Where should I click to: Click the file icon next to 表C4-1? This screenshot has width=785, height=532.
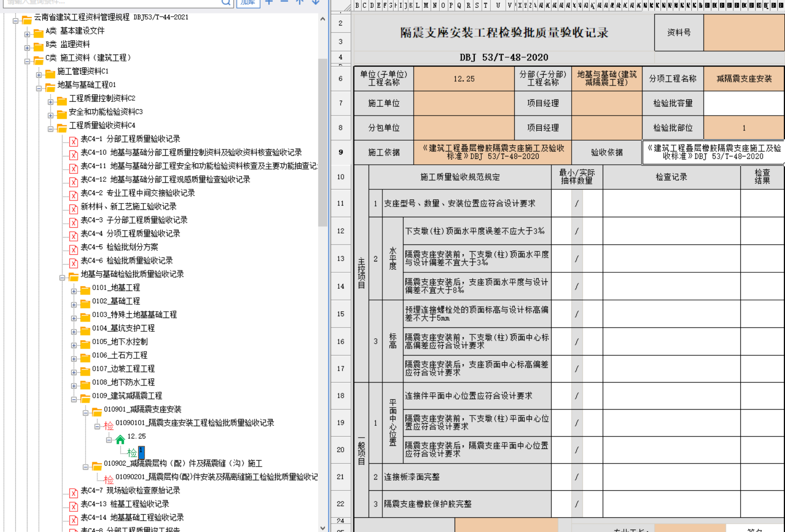[x=73, y=141]
